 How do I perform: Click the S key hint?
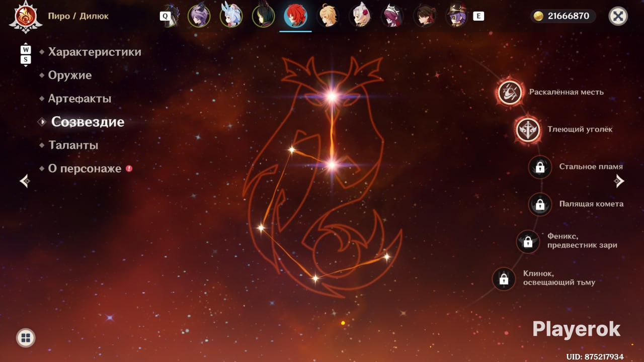point(26,60)
